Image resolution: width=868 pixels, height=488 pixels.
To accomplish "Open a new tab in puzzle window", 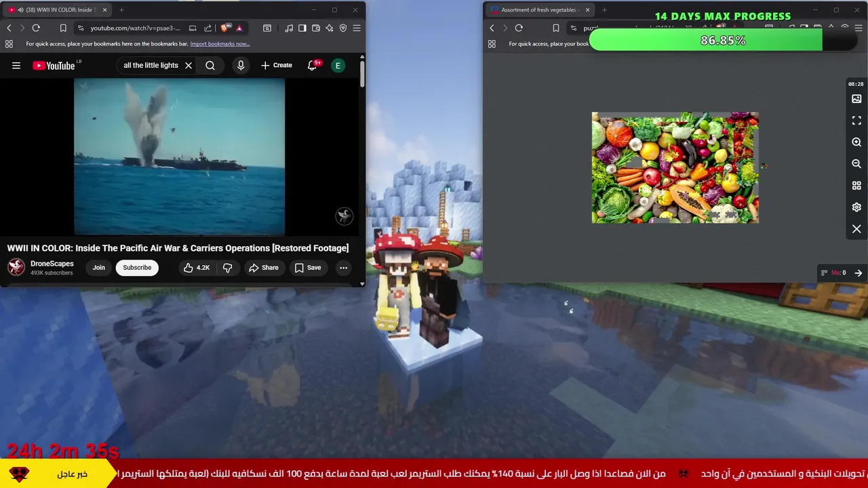I will click(x=604, y=9).
